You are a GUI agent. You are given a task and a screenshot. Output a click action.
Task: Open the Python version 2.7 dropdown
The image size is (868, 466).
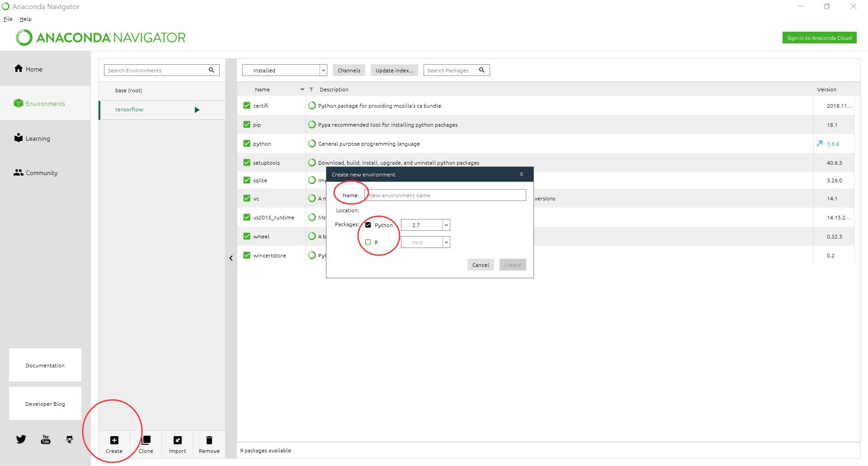pyautogui.click(x=425, y=225)
